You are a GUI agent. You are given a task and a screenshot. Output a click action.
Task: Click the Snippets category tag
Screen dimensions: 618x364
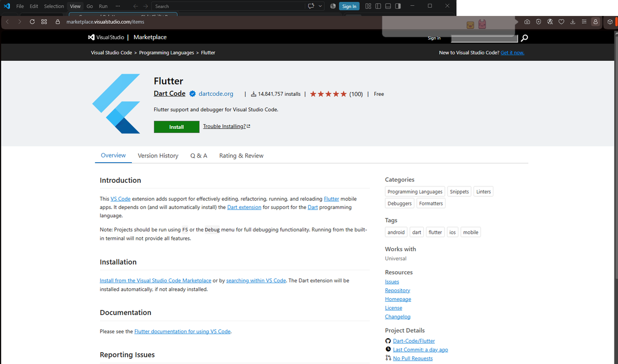459,192
